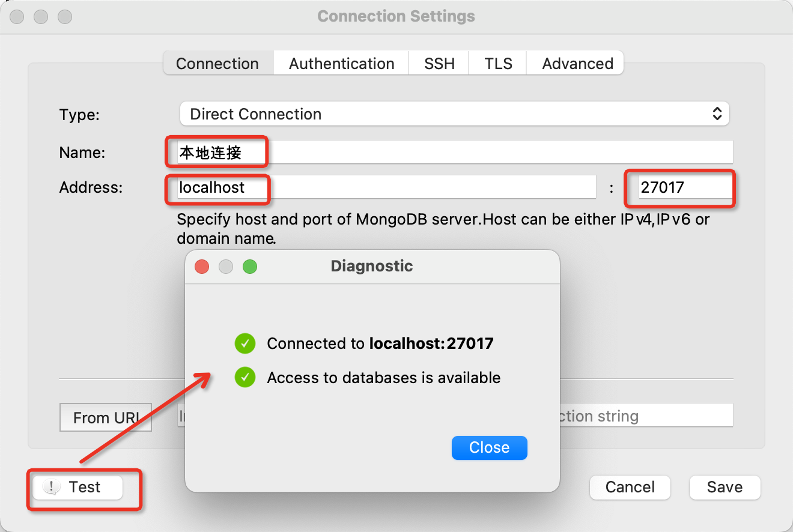
Task: Open the Type dropdown showing Direct Connection
Action: click(x=455, y=114)
